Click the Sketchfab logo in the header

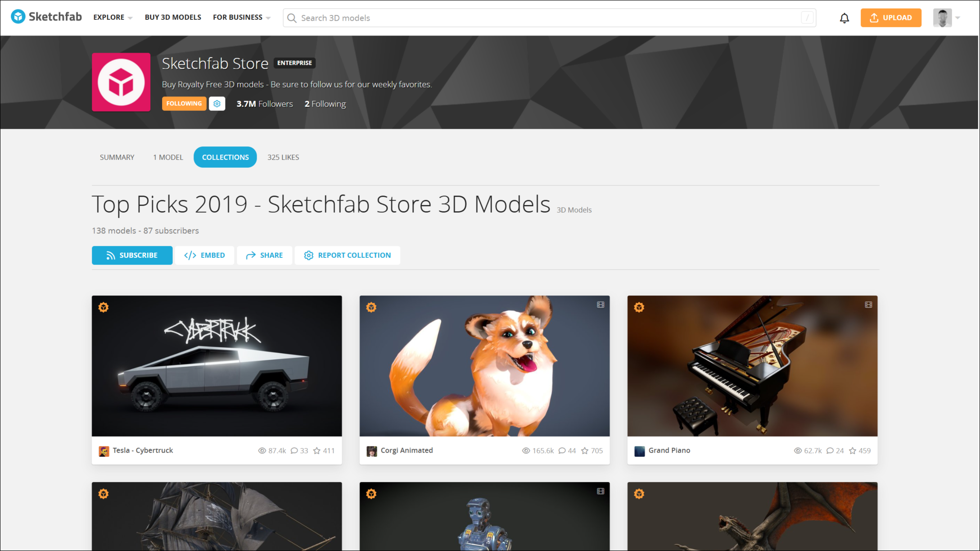pos(46,17)
